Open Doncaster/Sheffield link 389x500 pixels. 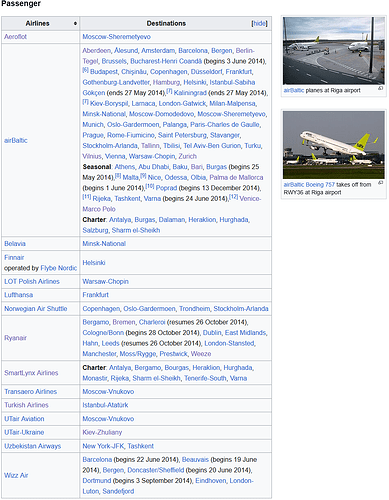tap(156, 470)
